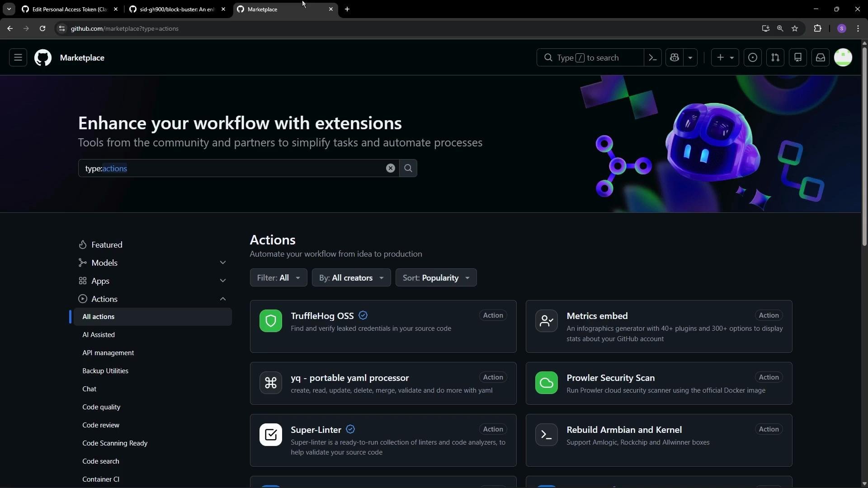Click the Marketplace header title
The image size is (868, 488).
tap(82, 58)
